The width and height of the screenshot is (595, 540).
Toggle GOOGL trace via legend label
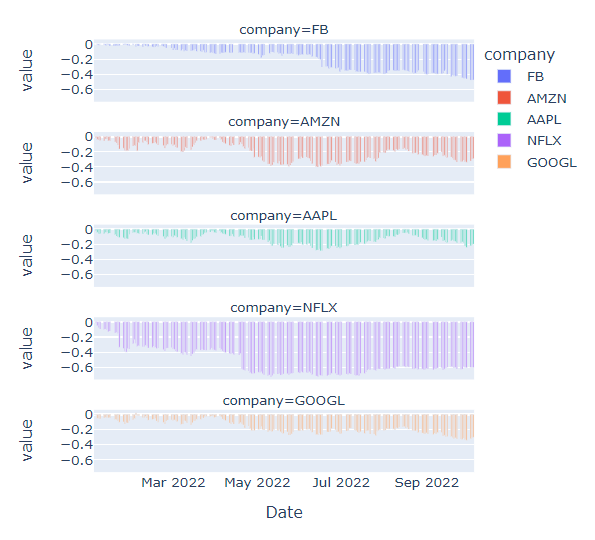[x=552, y=162]
